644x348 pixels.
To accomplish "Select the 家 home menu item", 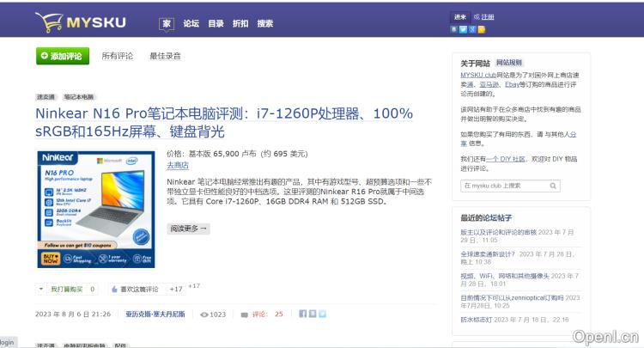I will click(167, 23).
